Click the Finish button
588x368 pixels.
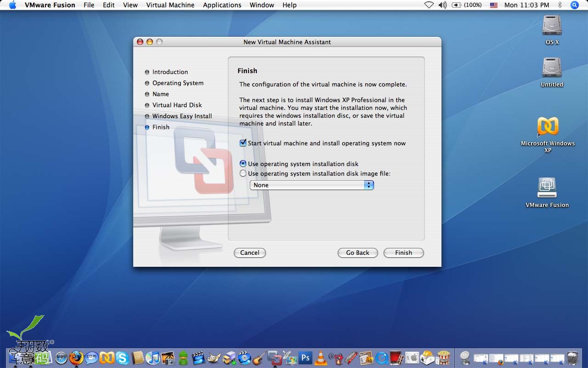pos(403,253)
